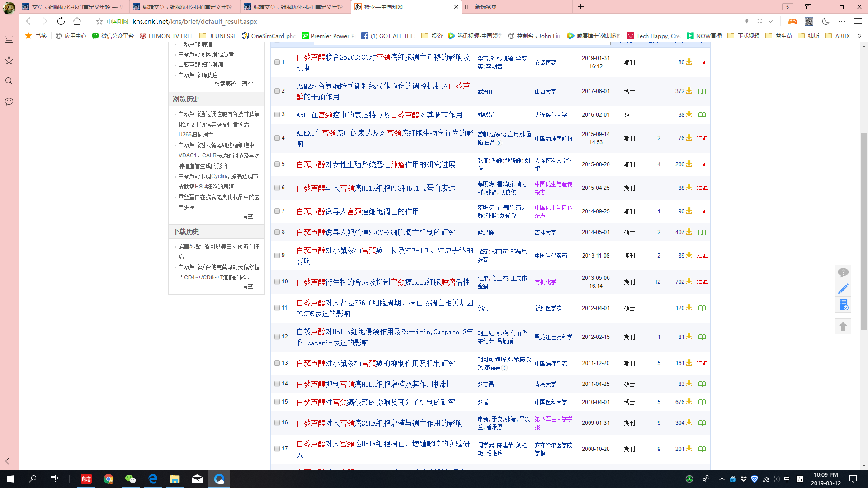Launch Chrome from the taskbar
This screenshot has height=488, width=868.
click(108, 479)
